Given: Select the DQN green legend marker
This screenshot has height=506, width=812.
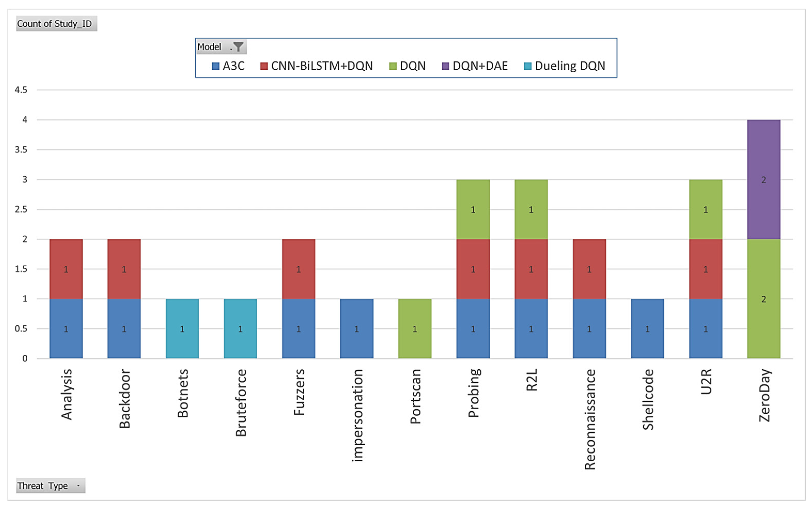Looking at the screenshot, I should pyautogui.click(x=393, y=66).
